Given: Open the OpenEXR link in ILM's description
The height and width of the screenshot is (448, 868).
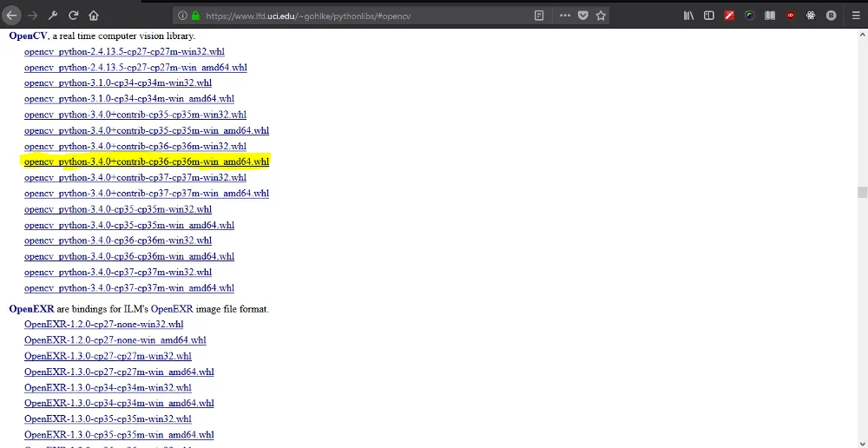Looking at the screenshot, I should click(172, 309).
